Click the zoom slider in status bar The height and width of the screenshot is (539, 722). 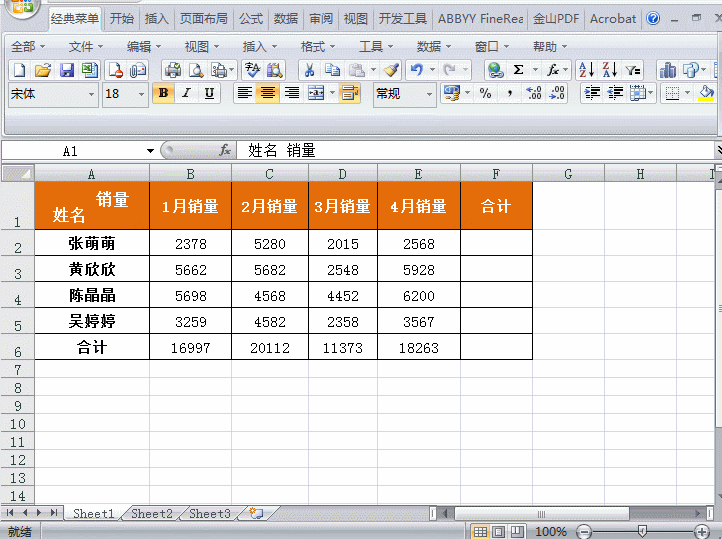click(x=643, y=531)
